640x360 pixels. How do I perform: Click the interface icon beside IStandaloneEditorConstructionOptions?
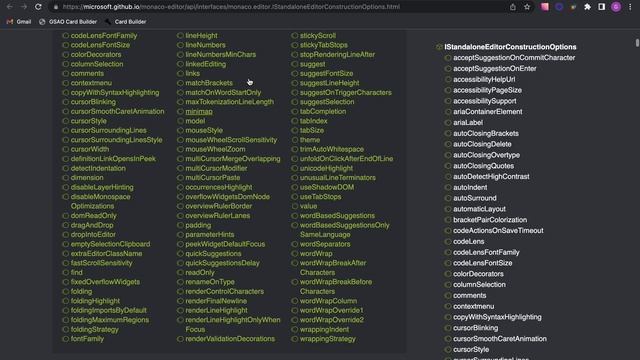click(x=439, y=47)
